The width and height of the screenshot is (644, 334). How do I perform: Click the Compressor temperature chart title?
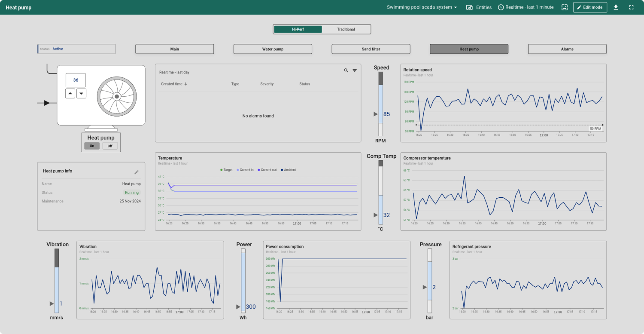tap(427, 158)
